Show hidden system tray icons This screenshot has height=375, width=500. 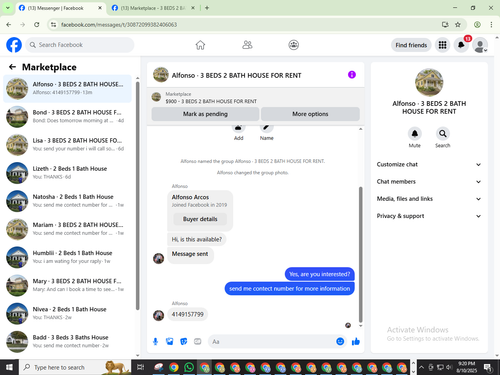[x=421, y=367]
